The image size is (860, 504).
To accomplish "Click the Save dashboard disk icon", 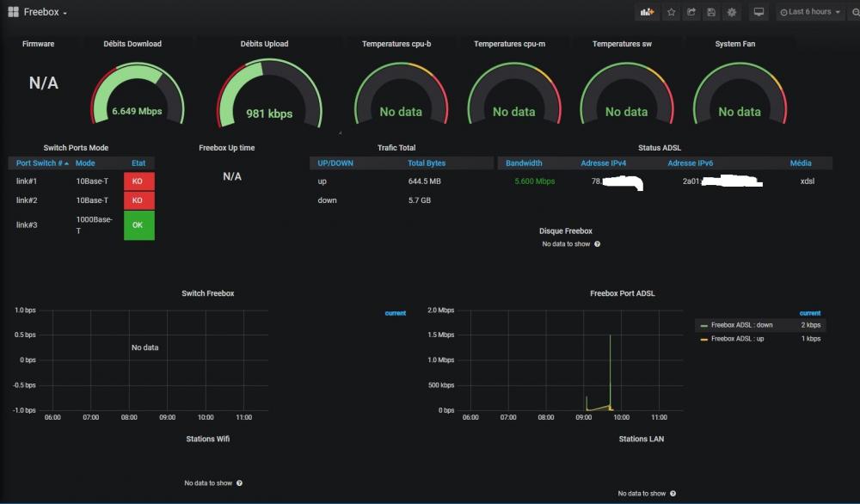I will (x=711, y=12).
